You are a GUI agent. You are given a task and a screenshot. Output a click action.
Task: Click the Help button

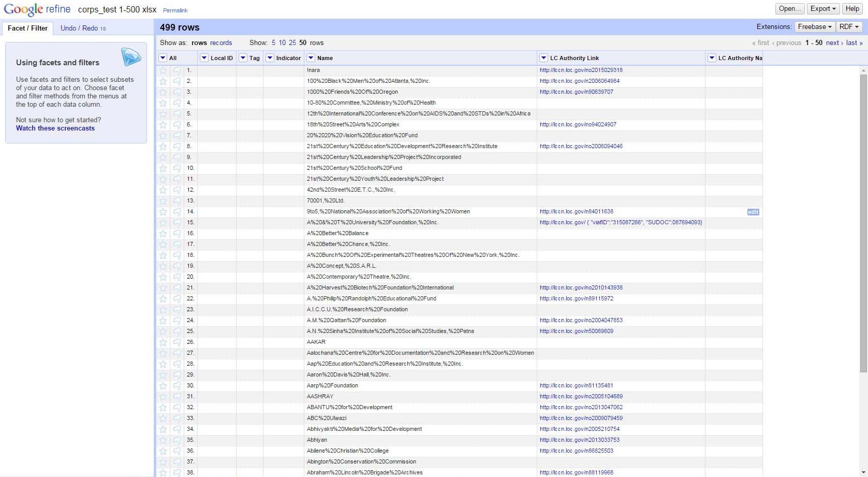(x=852, y=9)
